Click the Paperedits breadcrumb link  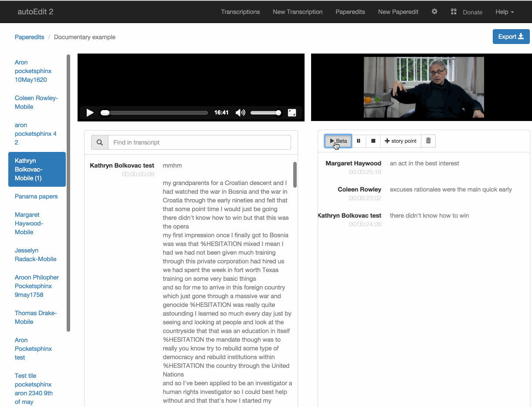coord(29,37)
